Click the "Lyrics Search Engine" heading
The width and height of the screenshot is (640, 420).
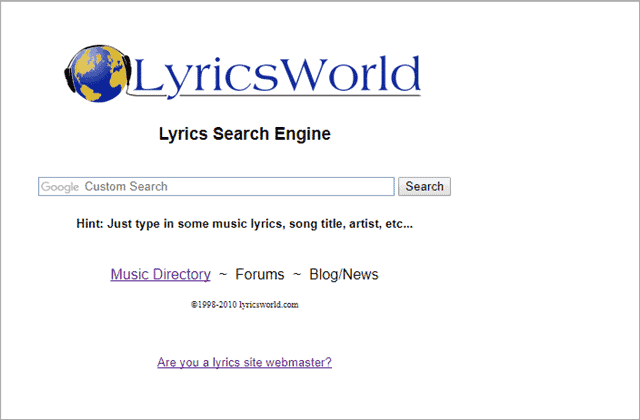pyautogui.click(x=244, y=134)
